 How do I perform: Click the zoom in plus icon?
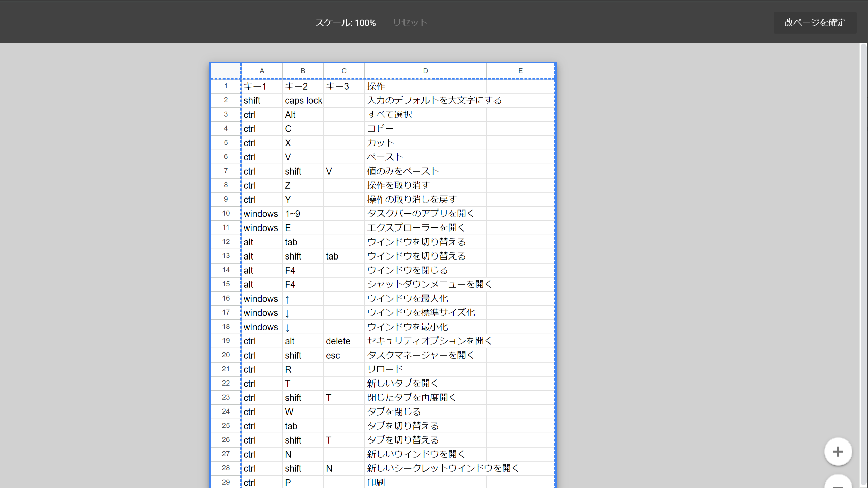coord(838,452)
